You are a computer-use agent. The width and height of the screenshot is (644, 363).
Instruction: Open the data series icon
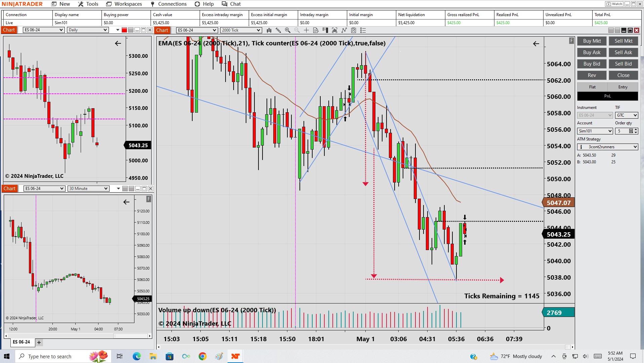point(335,30)
